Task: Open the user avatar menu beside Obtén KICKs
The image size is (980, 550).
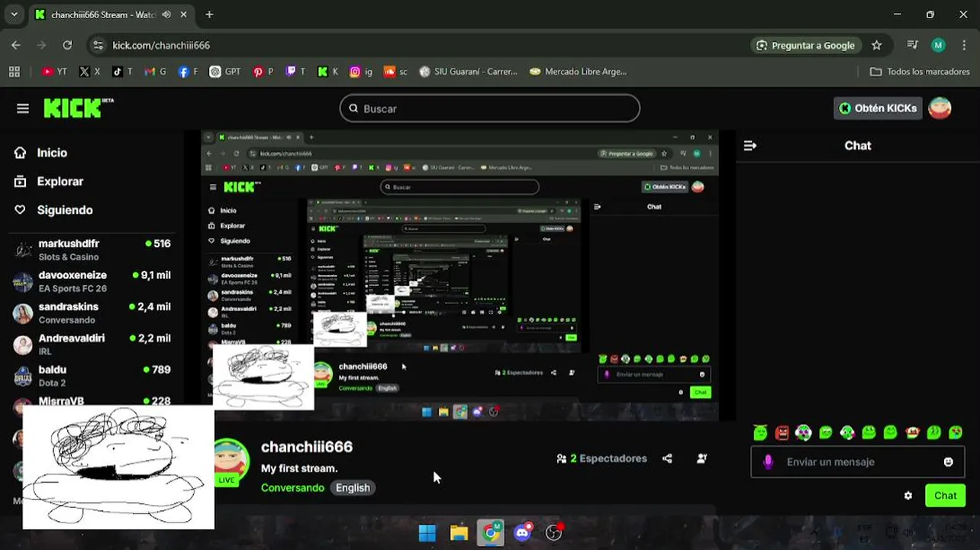Action: (x=940, y=108)
